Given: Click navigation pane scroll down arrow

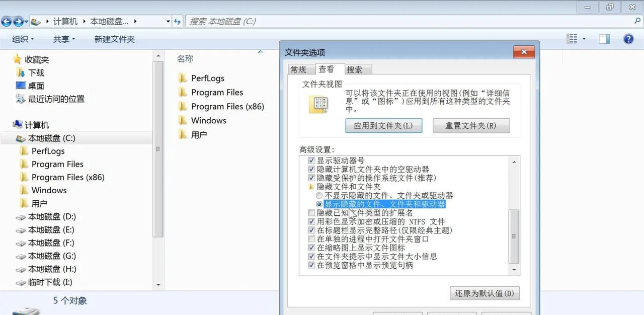Looking at the screenshot, I should [x=159, y=285].
